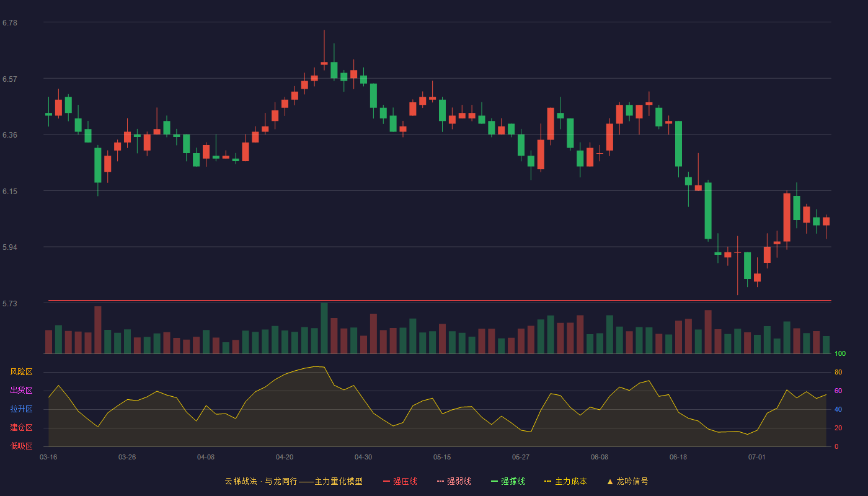The image size is (868, 496).
Task: Select the 建仓区 zone label
Action: (21, 428)
